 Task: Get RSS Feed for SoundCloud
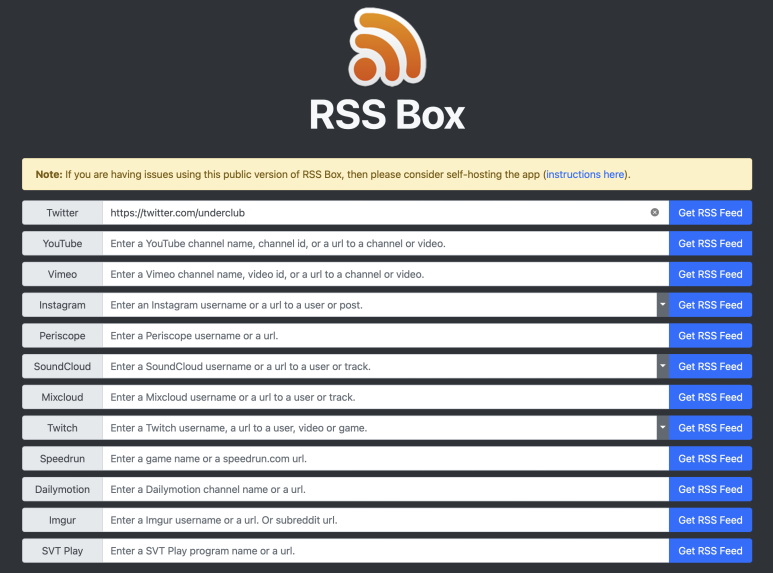710,366
